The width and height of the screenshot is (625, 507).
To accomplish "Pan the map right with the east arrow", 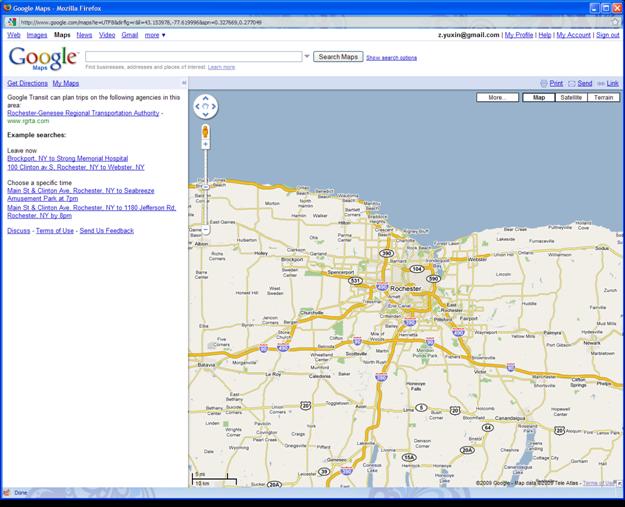I will (214, 106).
